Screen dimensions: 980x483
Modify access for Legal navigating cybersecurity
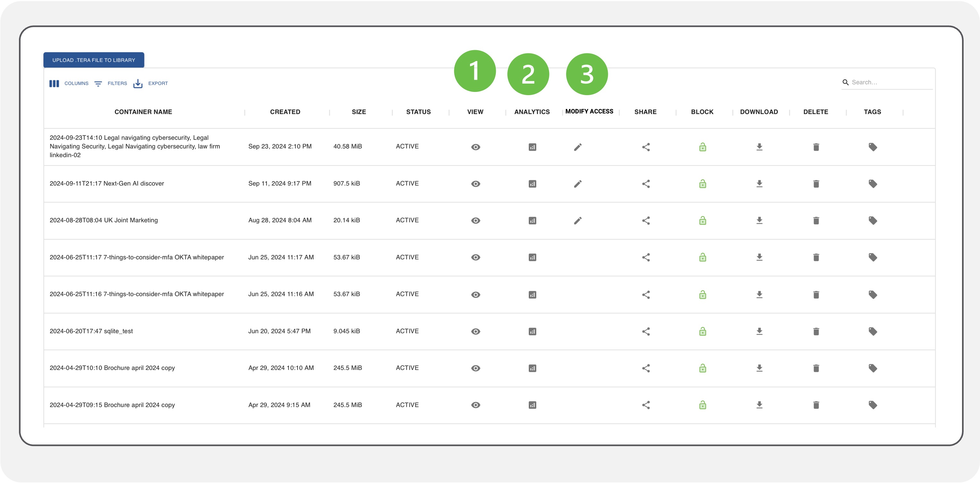(x=578, y=147)
